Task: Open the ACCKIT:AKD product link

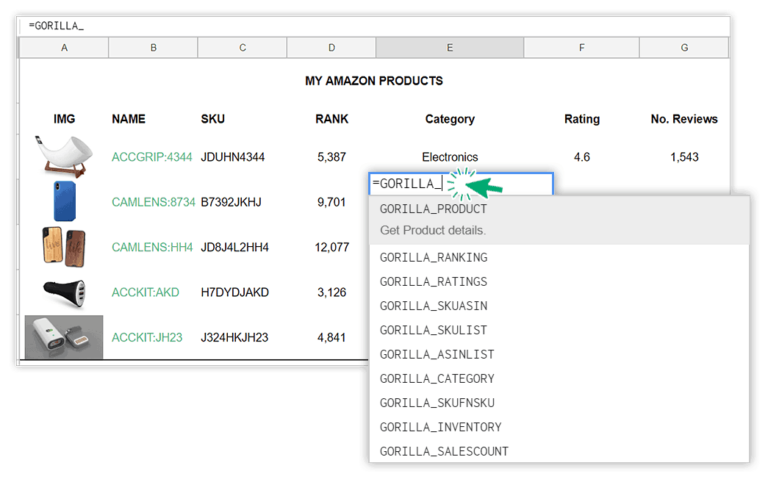Action: click(x=145, y=292)
